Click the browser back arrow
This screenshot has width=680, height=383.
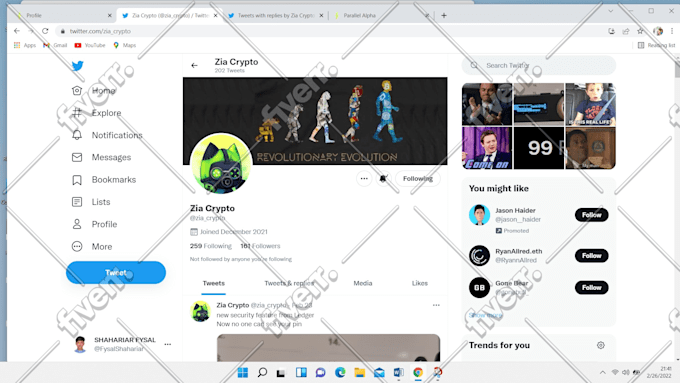click(17, 31)
